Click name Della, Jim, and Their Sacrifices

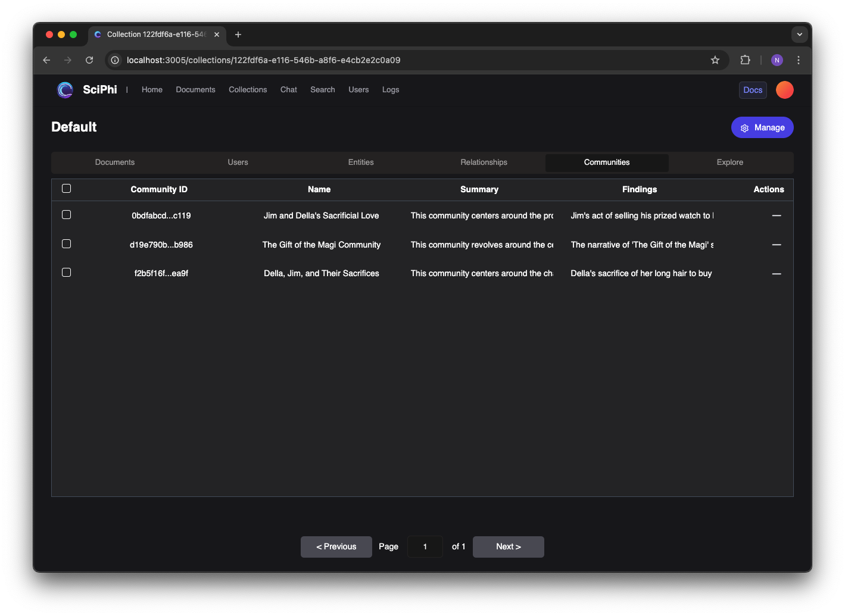tap(322, 273)
